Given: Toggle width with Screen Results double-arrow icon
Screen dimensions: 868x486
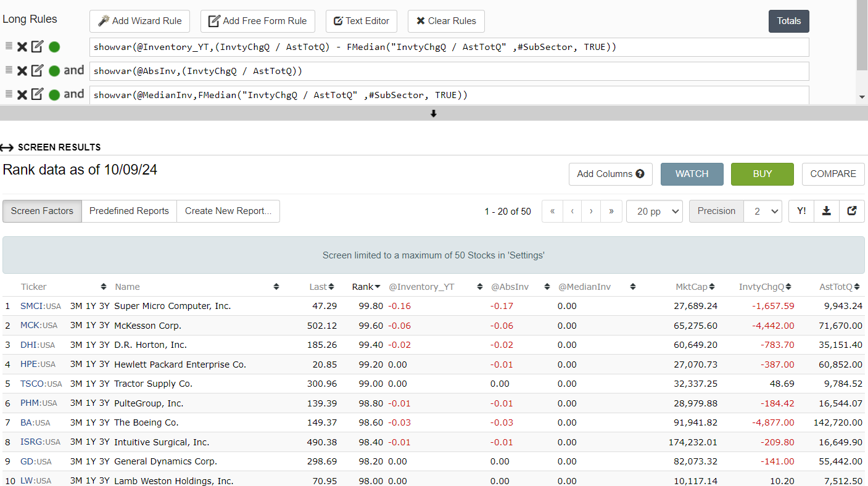Looking at the screenshot, I should point(7,147).
